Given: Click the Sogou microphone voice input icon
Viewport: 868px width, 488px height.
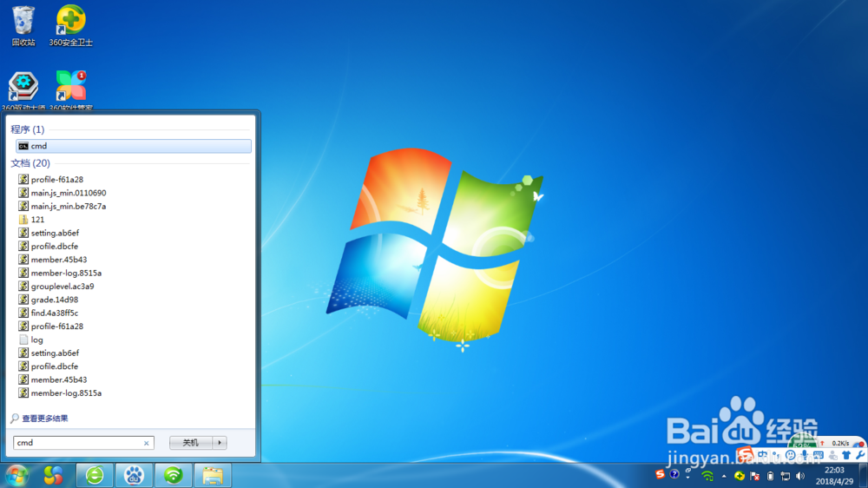Looking at the screenshot, I should tap(805, 455).
